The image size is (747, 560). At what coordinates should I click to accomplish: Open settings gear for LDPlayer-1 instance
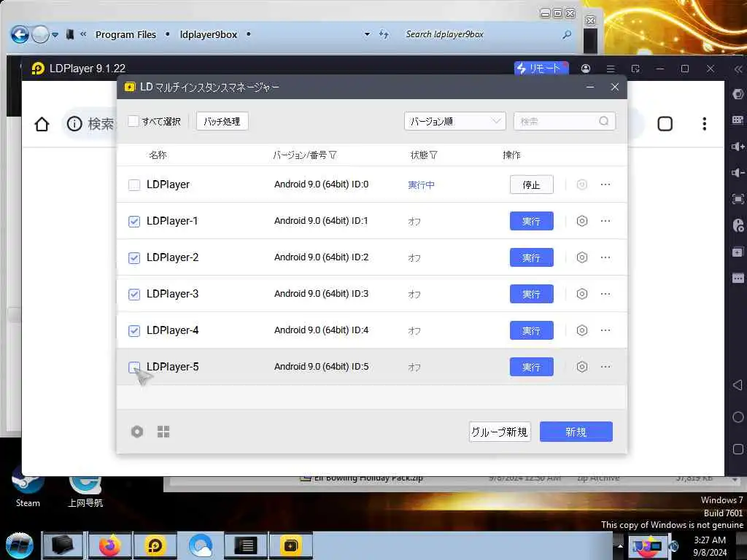581,221
